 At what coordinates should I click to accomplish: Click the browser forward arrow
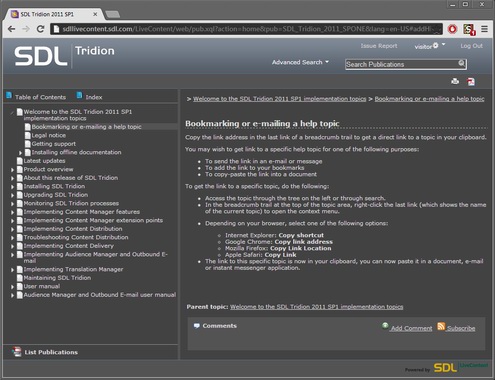click(26, 29)
